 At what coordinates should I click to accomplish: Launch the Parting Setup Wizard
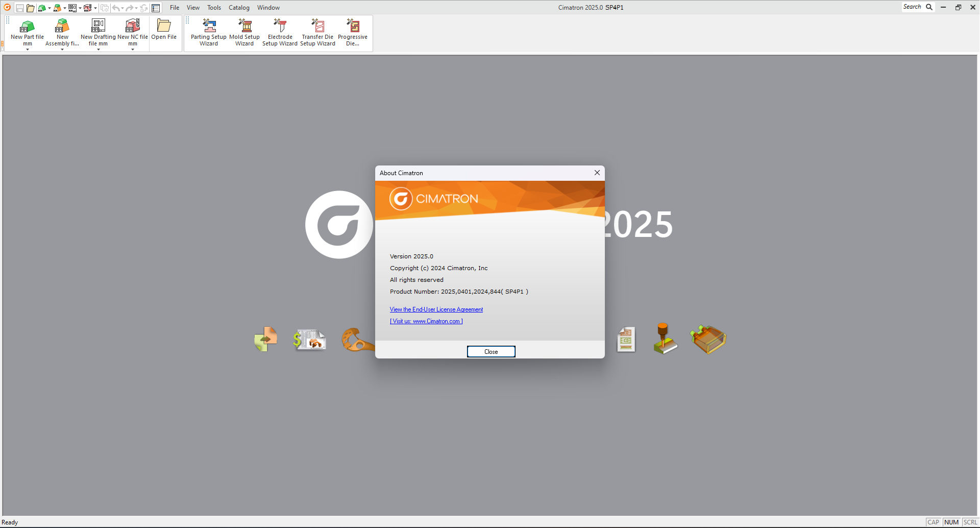(x=209, y=32)
